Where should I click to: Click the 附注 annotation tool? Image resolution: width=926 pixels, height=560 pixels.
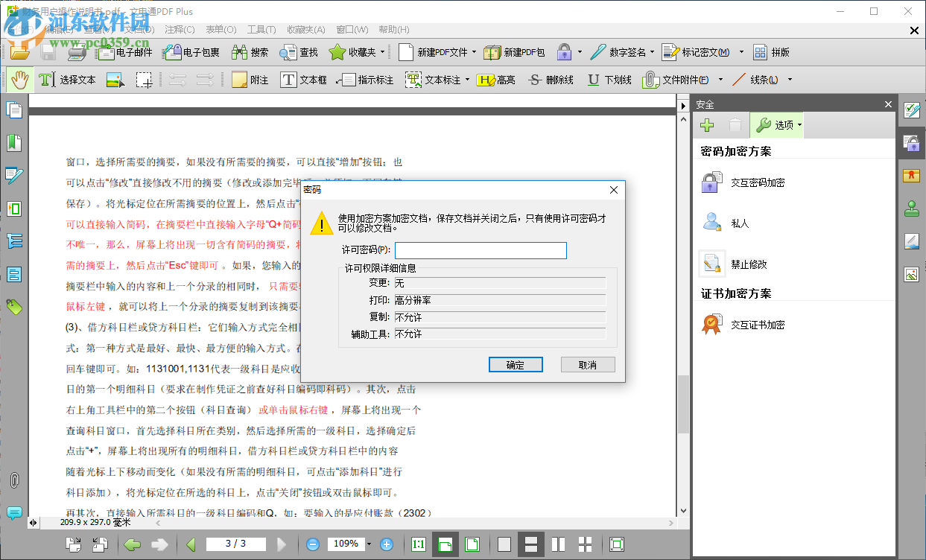point(251,79)
